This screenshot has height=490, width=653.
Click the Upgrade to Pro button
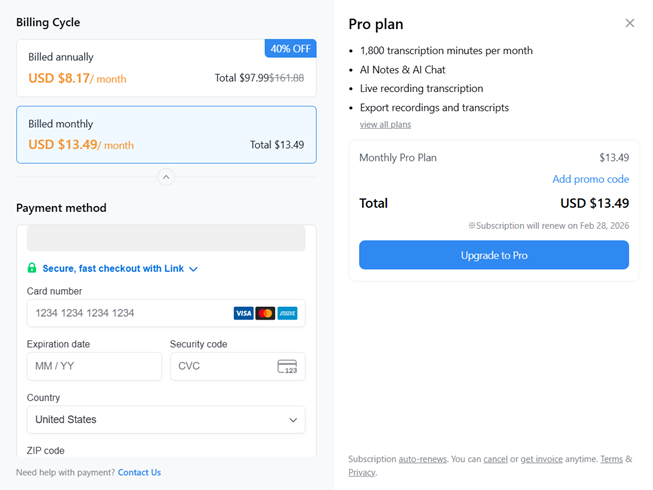click(494, 255)
